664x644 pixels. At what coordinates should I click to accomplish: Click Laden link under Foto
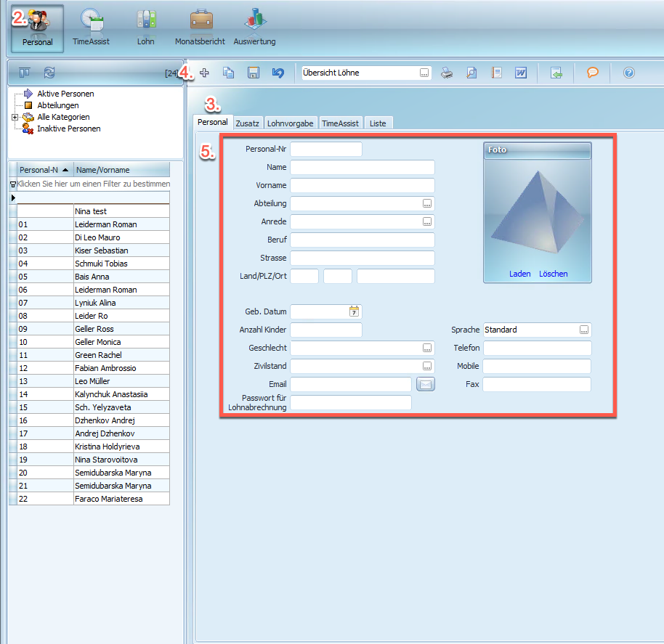(519, 274)
